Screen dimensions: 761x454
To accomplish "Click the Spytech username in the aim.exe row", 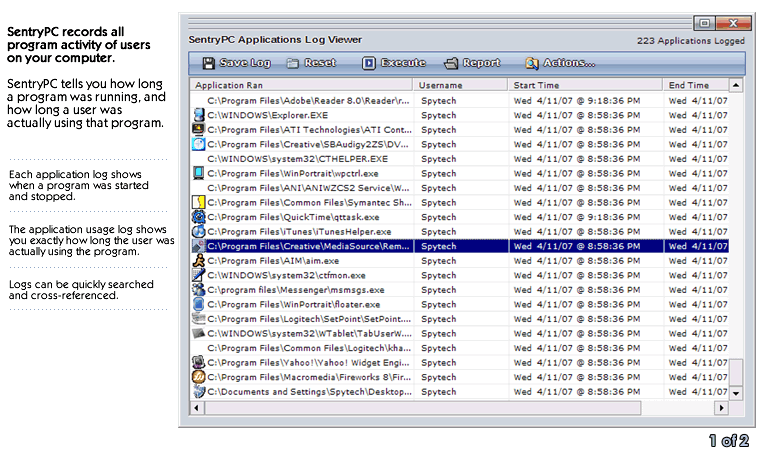I will click(439, 261).
